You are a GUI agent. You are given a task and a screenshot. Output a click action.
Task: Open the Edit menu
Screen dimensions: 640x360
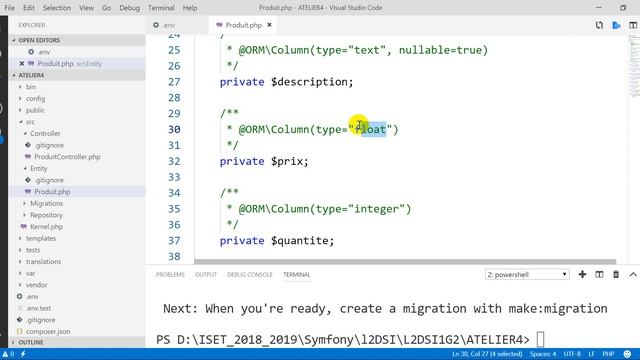point(29,7)
